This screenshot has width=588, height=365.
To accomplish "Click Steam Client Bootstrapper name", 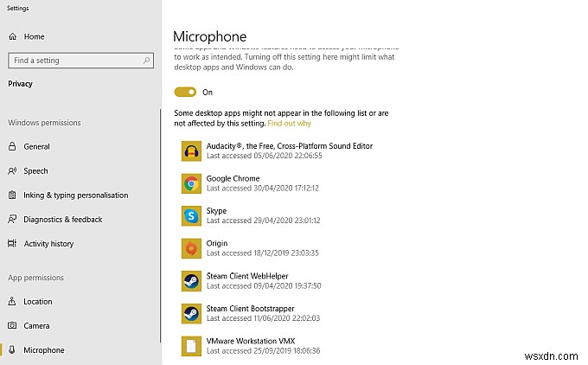I will click(250, 309).
